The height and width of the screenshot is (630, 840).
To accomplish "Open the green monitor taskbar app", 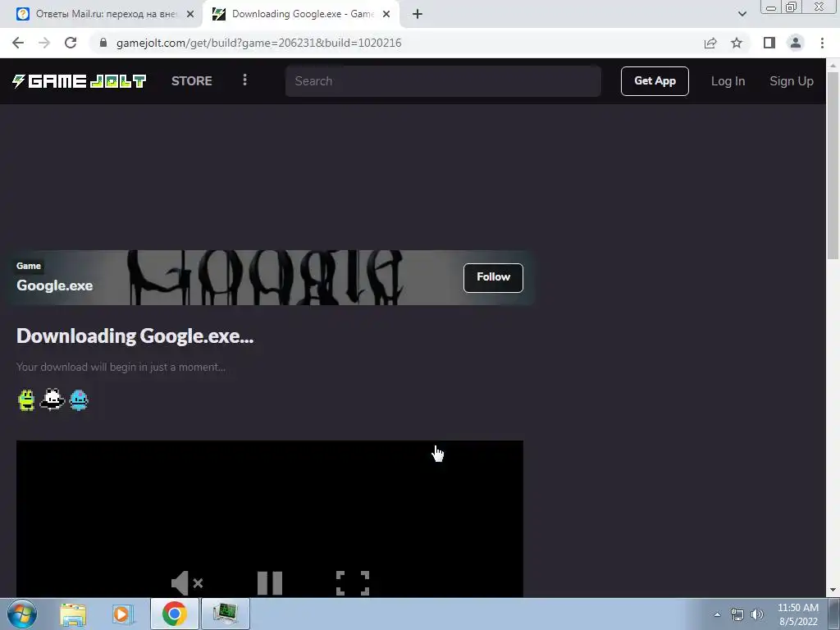I will [x=226, y=614].
